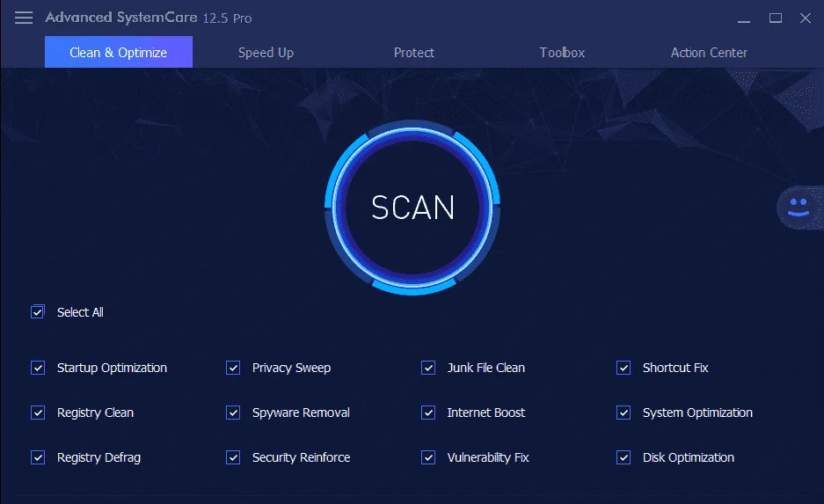Open the Speed Up tab

[266, 53]
